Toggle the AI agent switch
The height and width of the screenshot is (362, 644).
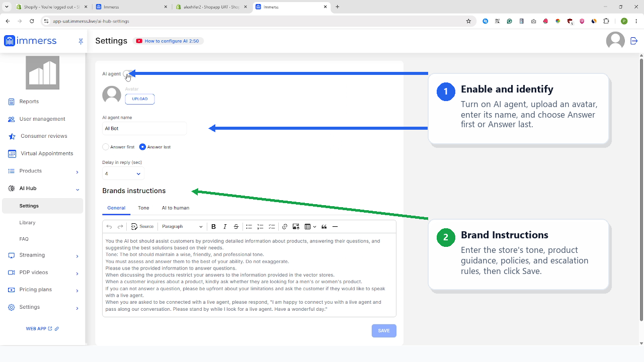pos(128,74)
